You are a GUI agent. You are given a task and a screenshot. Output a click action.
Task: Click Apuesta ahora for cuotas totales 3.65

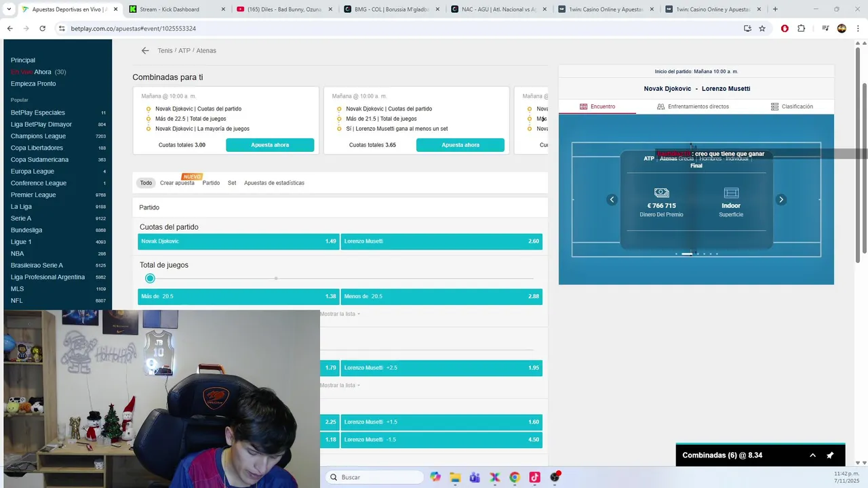click(x=460, y=145)
